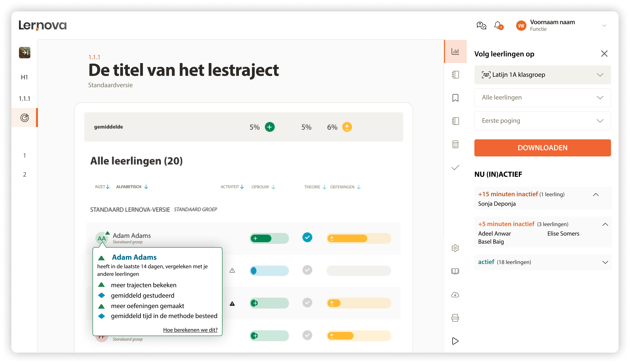This screenshot has height=364, width=630.
Task: Toggle the gray checkmark in the bottom row
Action: coord(307,335)
